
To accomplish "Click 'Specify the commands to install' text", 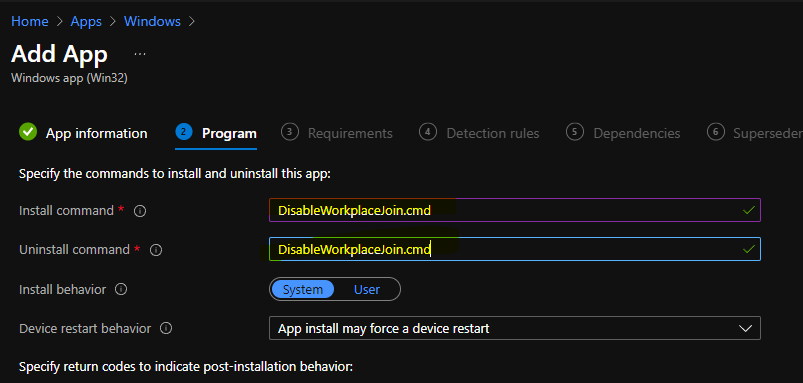I will (175, 174).
